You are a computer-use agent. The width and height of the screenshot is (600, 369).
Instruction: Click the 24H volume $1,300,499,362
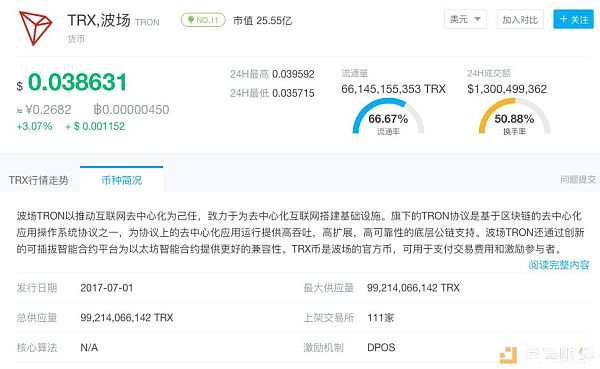click(507, 89)
